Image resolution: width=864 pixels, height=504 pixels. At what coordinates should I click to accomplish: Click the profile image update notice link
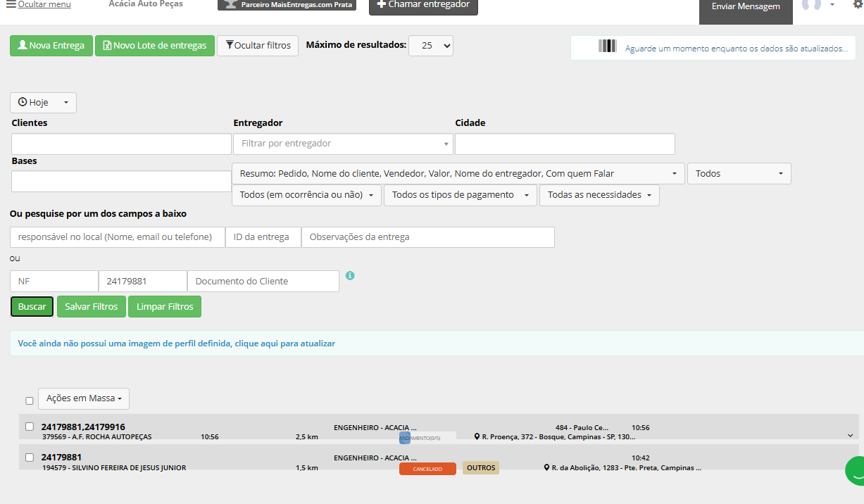point(177,344)
